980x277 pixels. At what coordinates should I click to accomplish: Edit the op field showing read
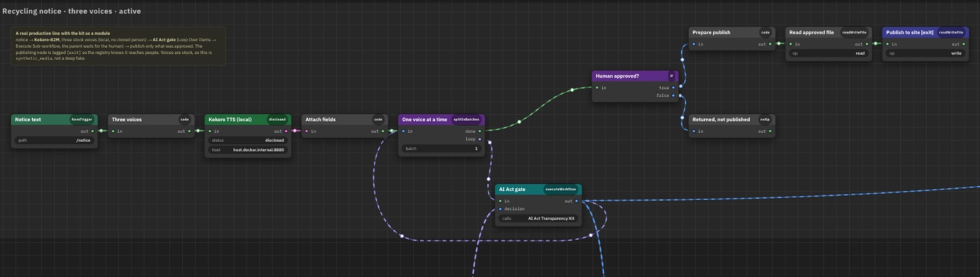828,53
